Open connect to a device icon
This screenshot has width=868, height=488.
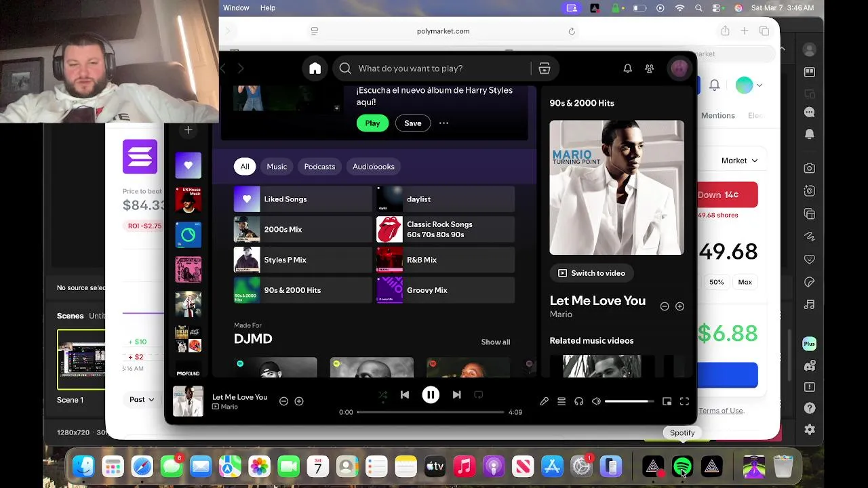pyautogui.click(x=578, y=401)
